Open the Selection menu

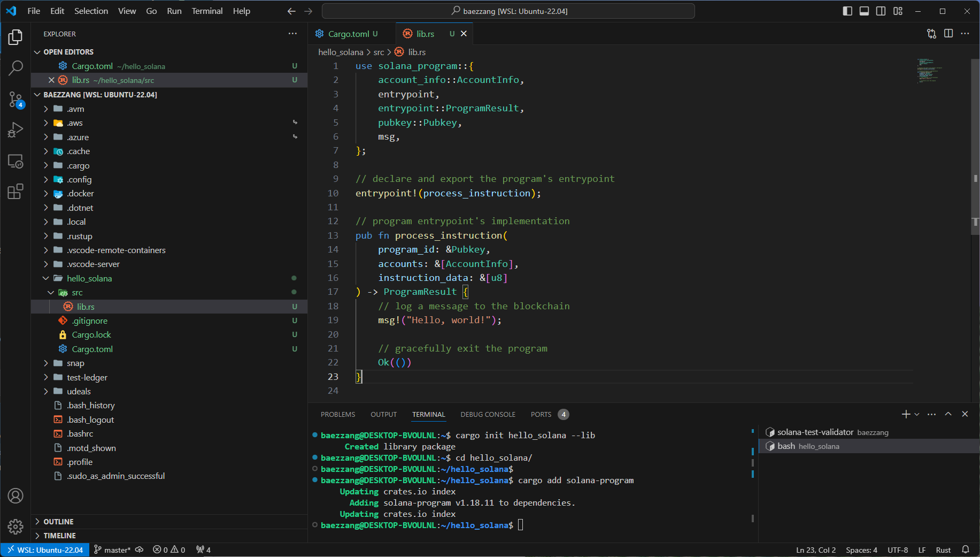(91, 11)
